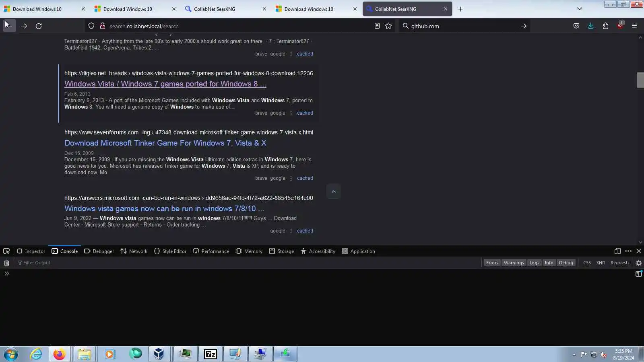Open Windows Explorer from the taskbar
The image size is (644, 362).
(85, 354)
